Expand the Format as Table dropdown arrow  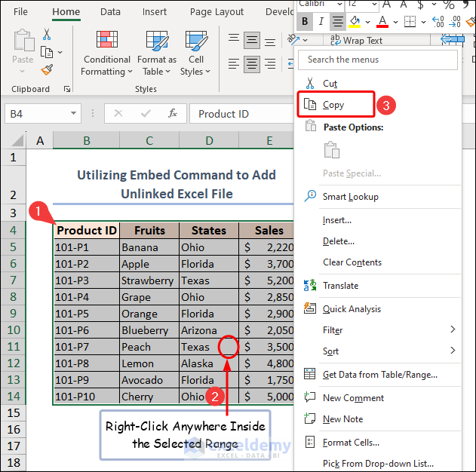[x=167, y=72]
